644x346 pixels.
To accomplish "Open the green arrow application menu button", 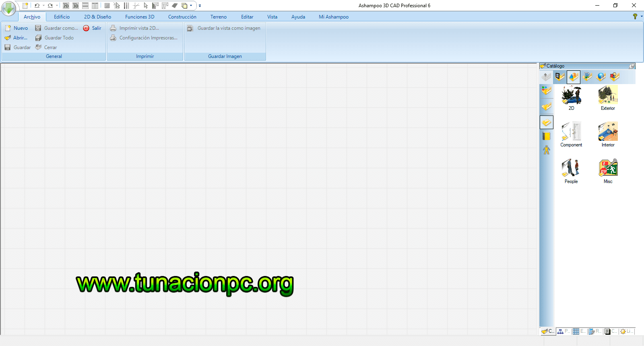I will tap(8, 8).
